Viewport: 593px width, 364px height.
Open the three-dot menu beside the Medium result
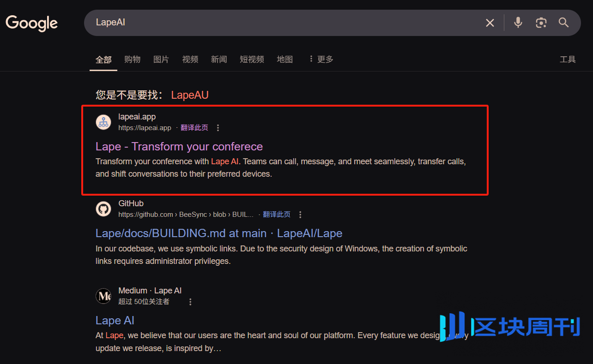click(x=190, y=302)
